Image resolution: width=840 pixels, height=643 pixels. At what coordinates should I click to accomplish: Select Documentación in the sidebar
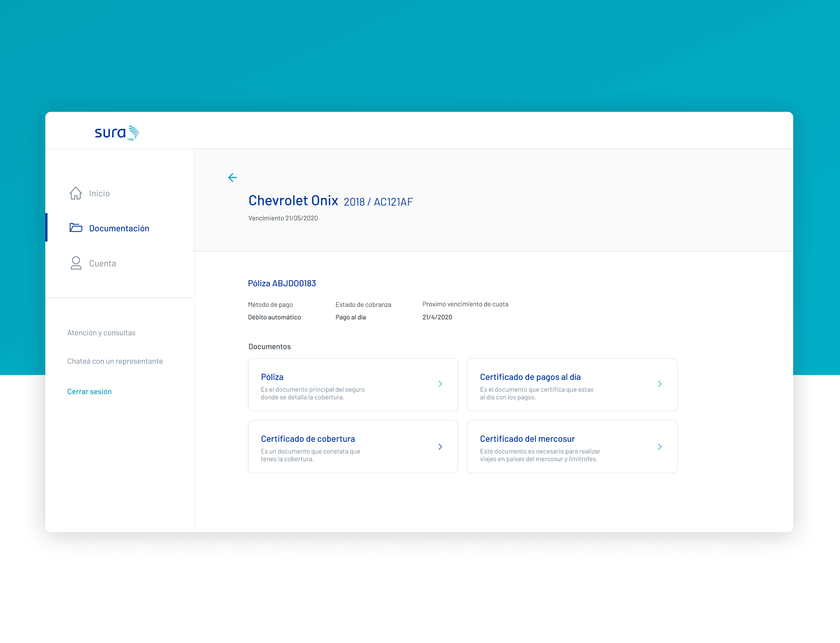pos(120,228)
